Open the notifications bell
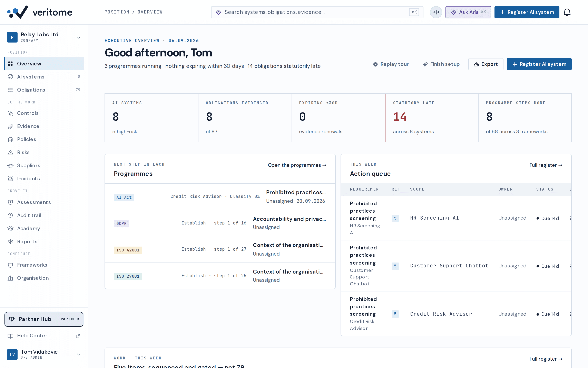 pyautogui.click(x=567, y=12)
